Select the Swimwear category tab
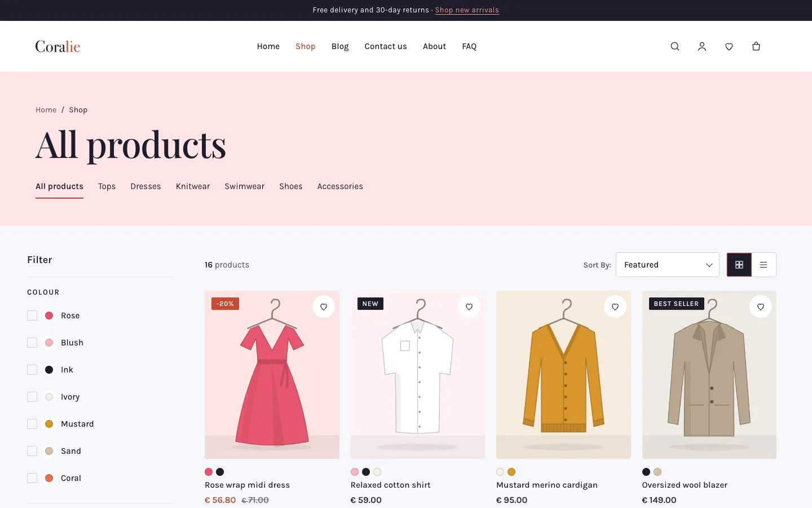 click(x=245, y=186)
